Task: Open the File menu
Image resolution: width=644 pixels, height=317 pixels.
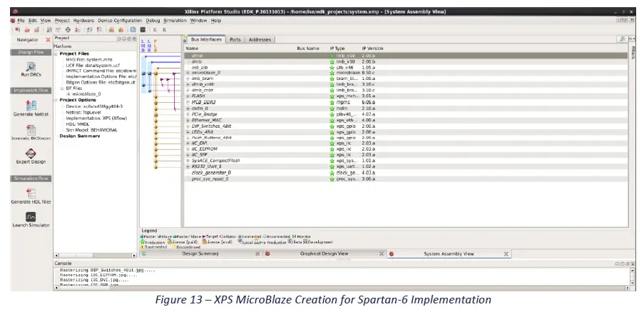Action: pos(21,21)
